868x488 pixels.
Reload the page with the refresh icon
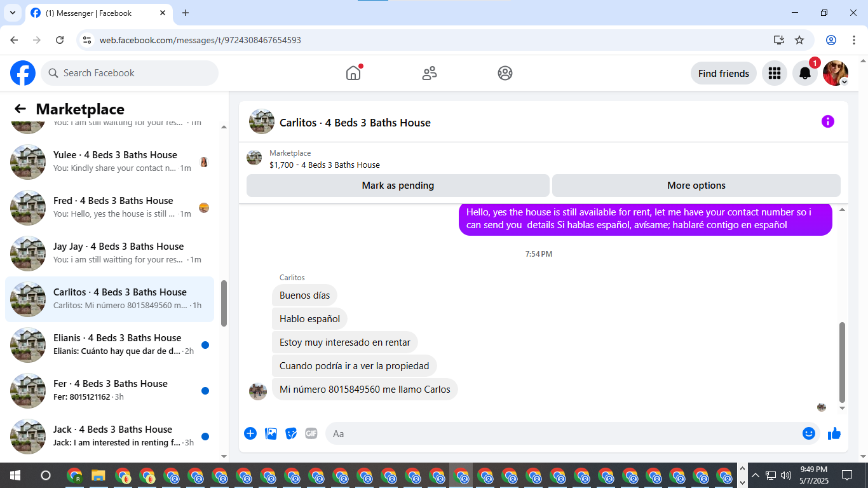(x=60, y=40)
